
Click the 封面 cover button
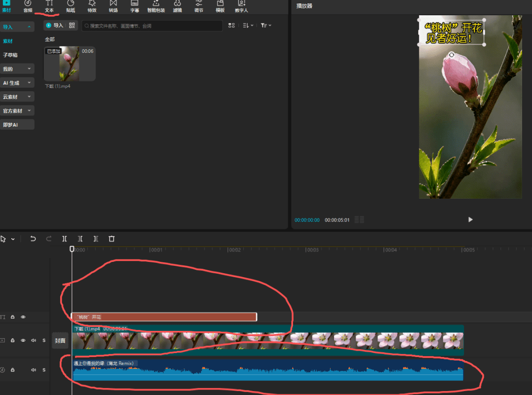60,340
